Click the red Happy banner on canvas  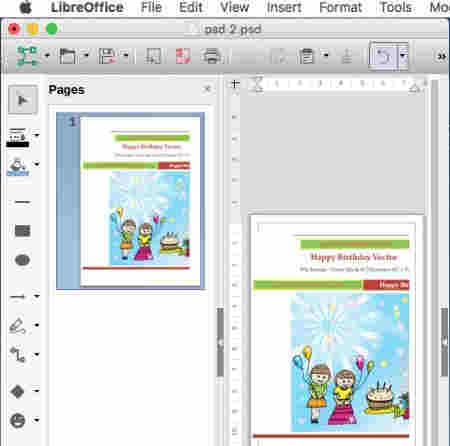click(x=386, y=285)
